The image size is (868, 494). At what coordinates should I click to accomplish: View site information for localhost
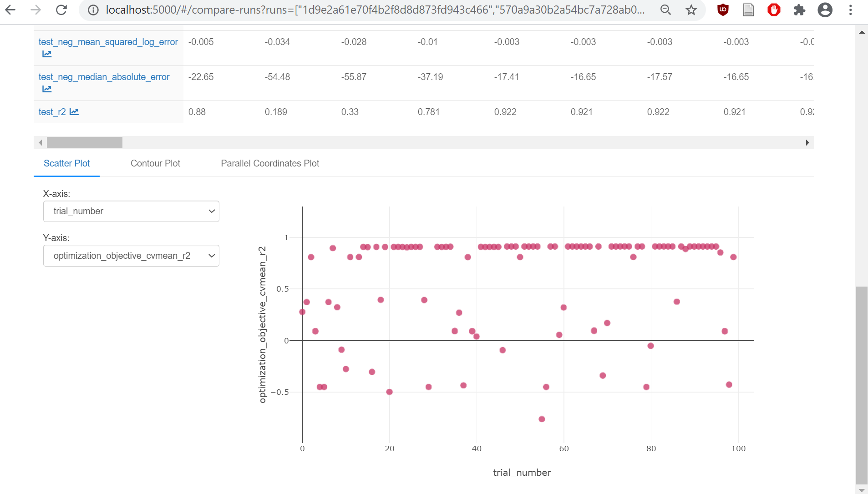point(93,10)
